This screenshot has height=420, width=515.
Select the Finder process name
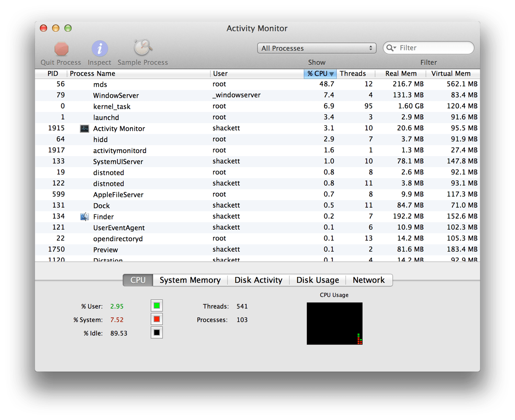[103, 217]
